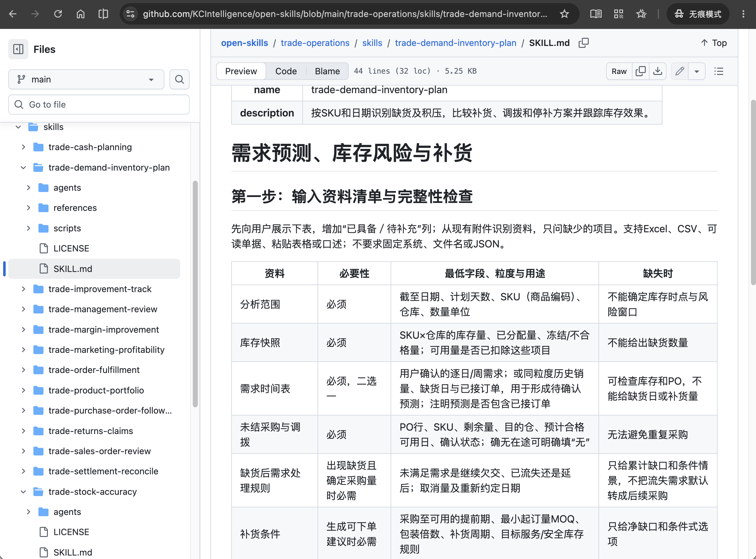Copy the file path icon next to SKILL.md
The width and height of the screenshot is (756, 559).
pyautogui.click(x=584, y=43)
